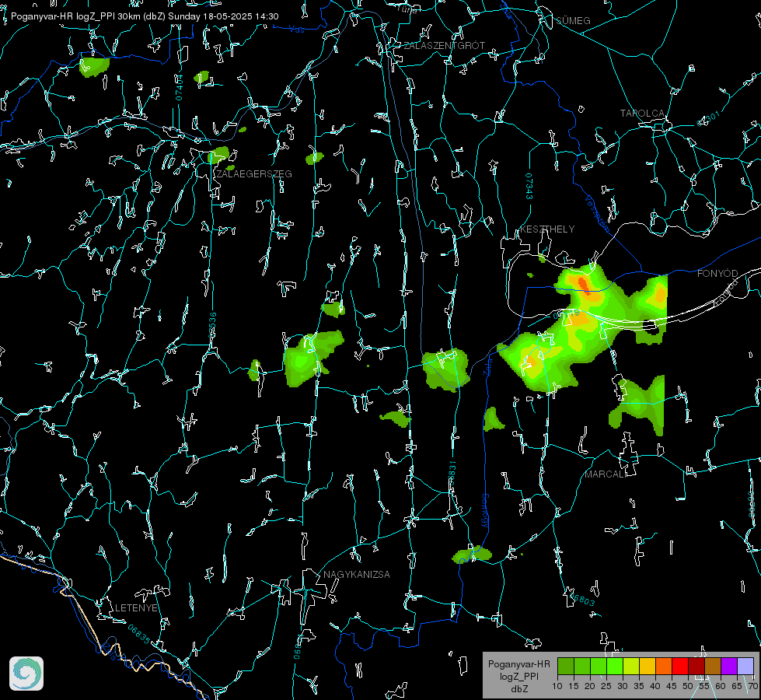This screenshot has width=761, height=700.
Task: Click the dbZ unit label in the legend
Action: click(518, 688)
